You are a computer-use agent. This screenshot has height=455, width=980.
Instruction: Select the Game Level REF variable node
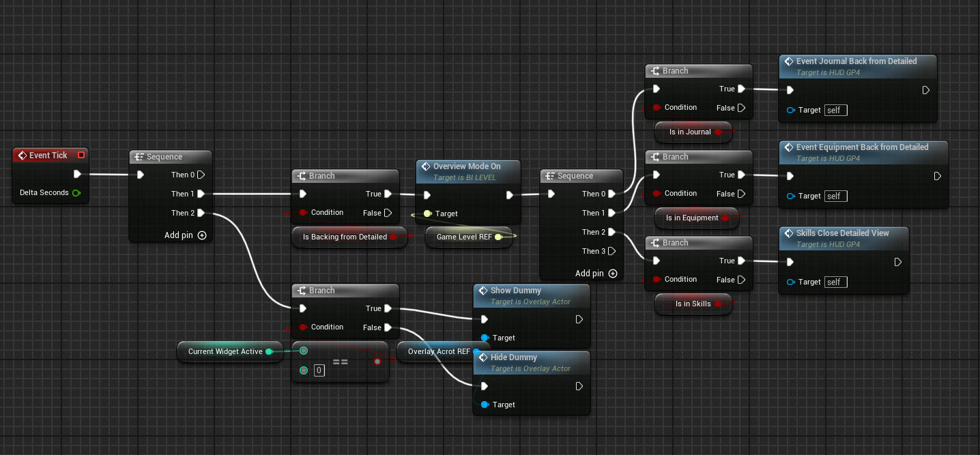[463, 237]
